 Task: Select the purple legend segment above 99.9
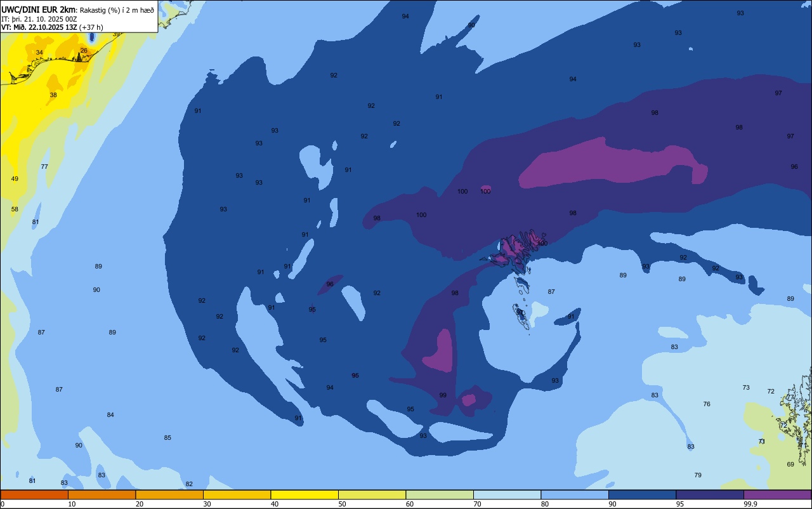(777, 494)
